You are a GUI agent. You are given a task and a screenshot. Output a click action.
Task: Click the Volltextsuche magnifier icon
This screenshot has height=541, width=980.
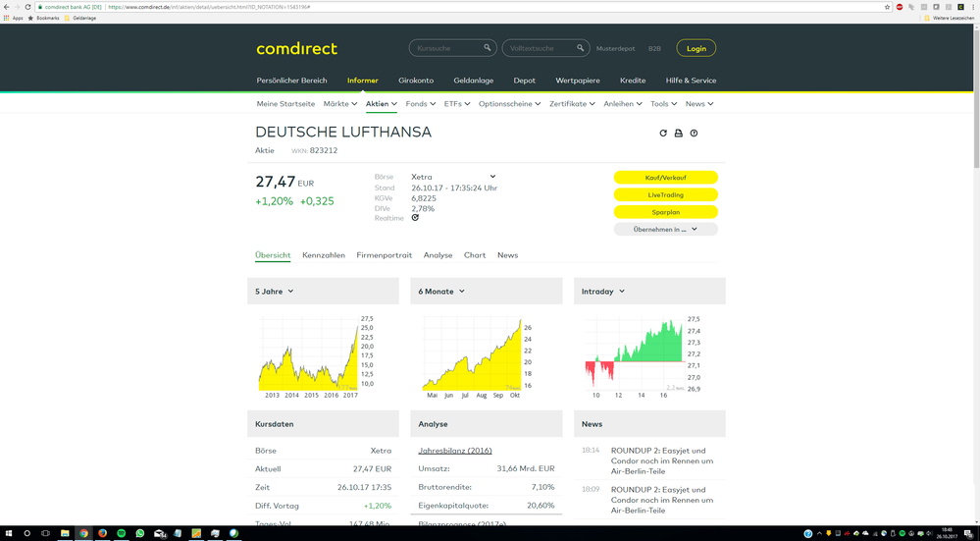click(x=580, y=48)
